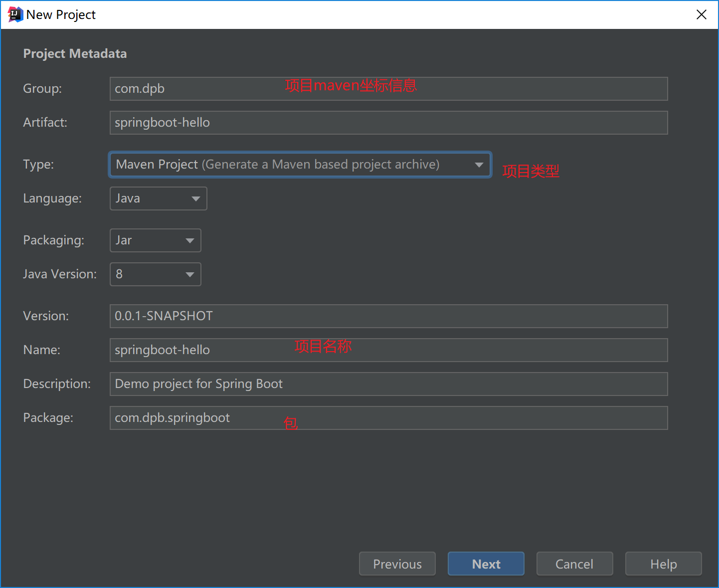Click the Artifact: label
Viewport: 719px width, 588px height.
pyautogui.click(x=45, y=123)
